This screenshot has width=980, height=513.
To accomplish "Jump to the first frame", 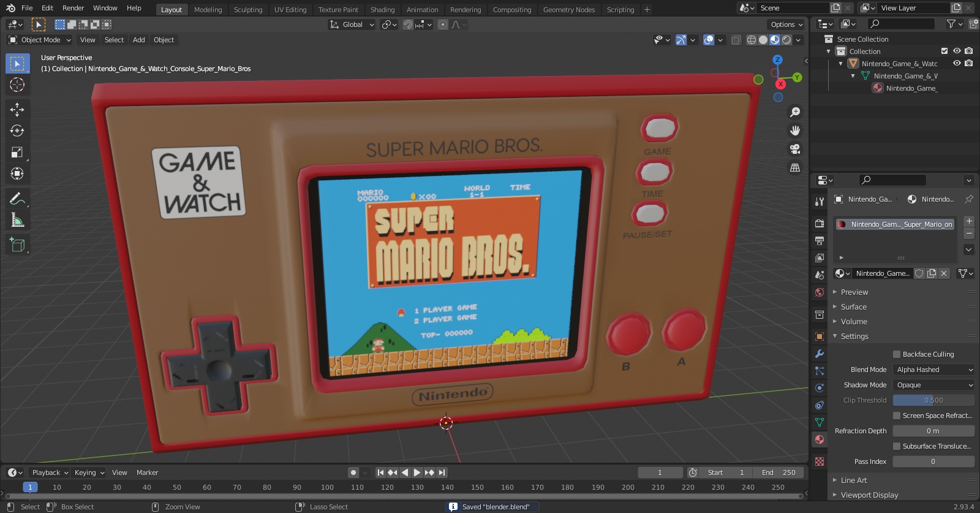I will pos(380,473).
